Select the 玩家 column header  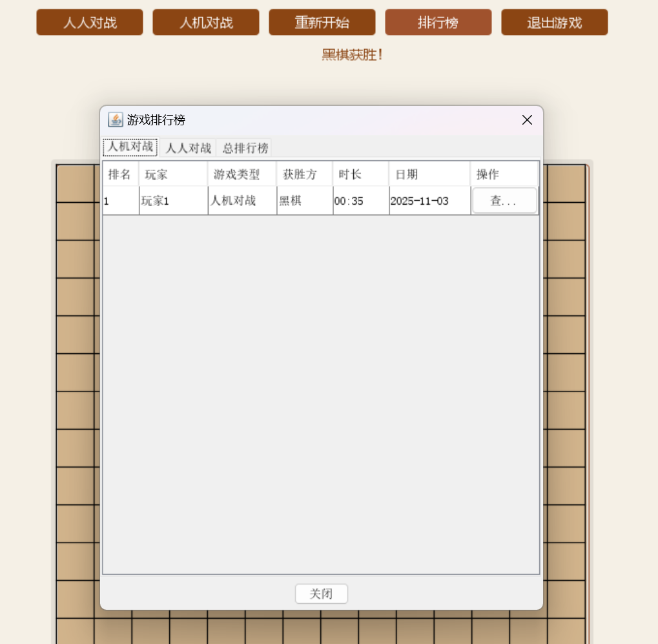173,174
